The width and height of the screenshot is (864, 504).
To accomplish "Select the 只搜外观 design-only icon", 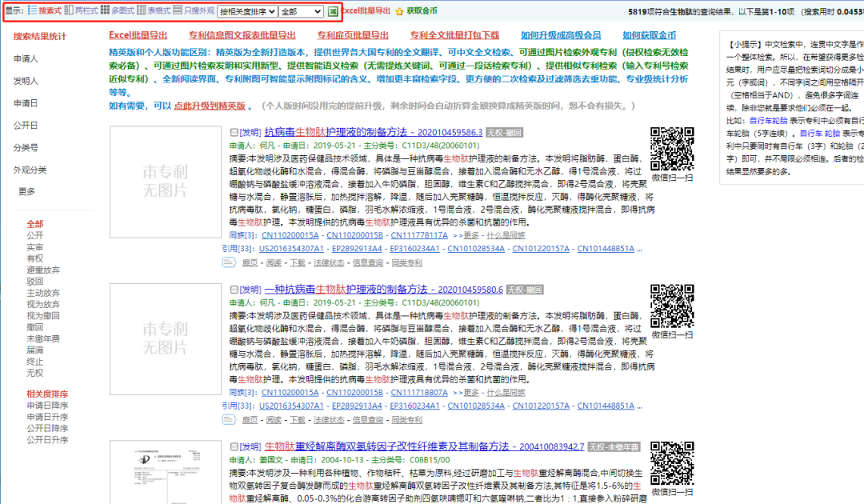I will (x=178, y=10).
